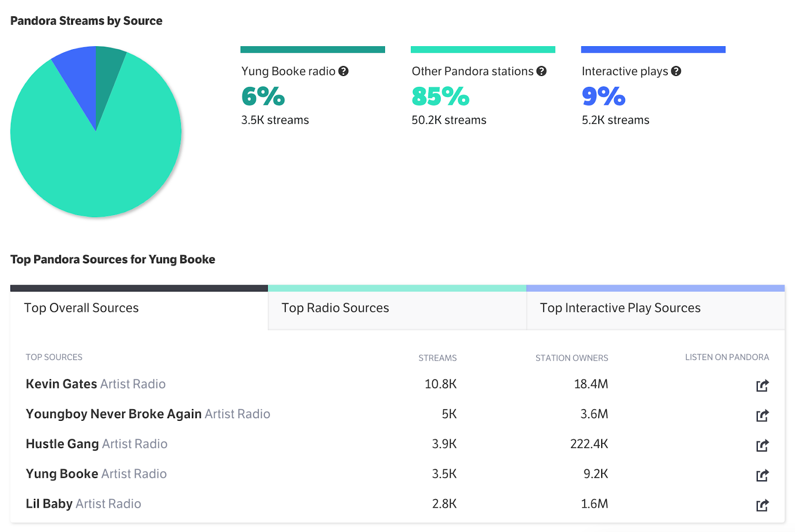Click the LISTEN ON PANDORA column header
795x532 pixels.
pos(727,357)
